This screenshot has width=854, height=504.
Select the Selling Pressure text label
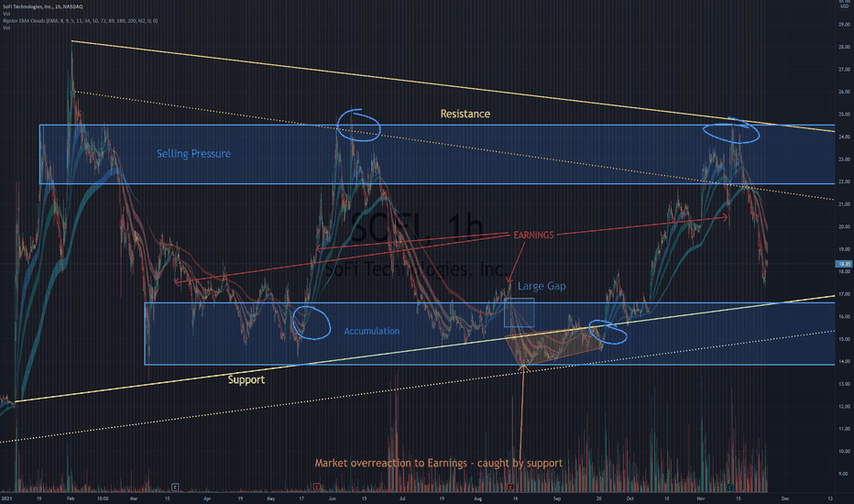(x=194, y=154)
